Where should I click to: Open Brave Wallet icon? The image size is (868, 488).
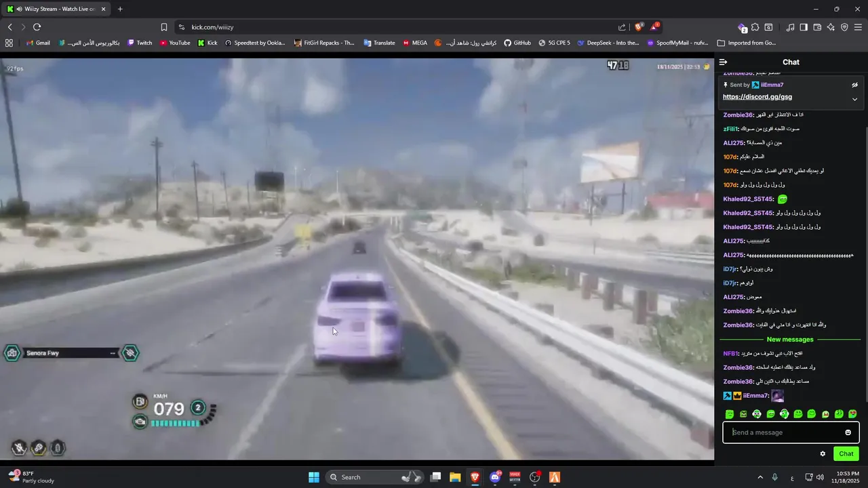[x=817, y=27]
